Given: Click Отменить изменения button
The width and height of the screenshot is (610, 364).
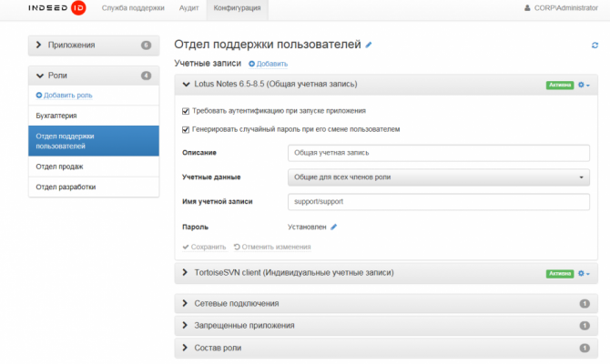Looking at the screenshot, I should 272,247.
